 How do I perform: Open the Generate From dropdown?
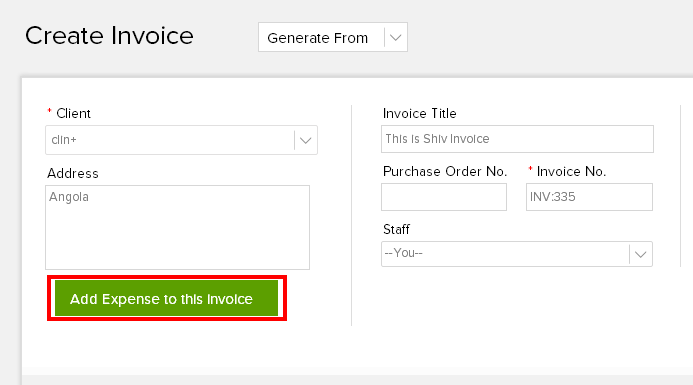tap(333, 37)
